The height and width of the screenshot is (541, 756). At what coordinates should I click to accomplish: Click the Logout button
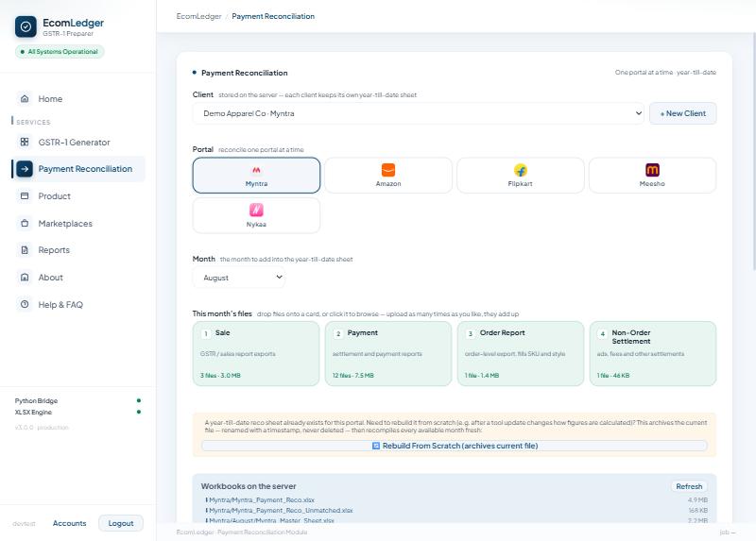(x=121, y=523)
